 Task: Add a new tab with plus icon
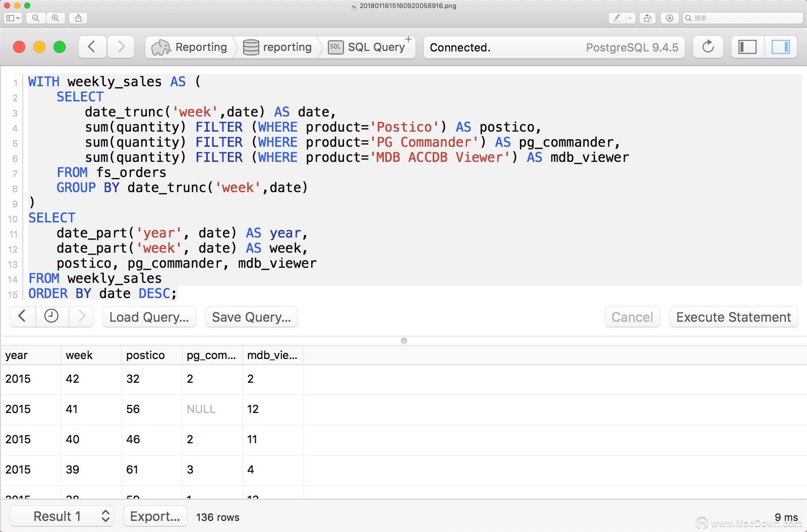click(x=409, y=39)
